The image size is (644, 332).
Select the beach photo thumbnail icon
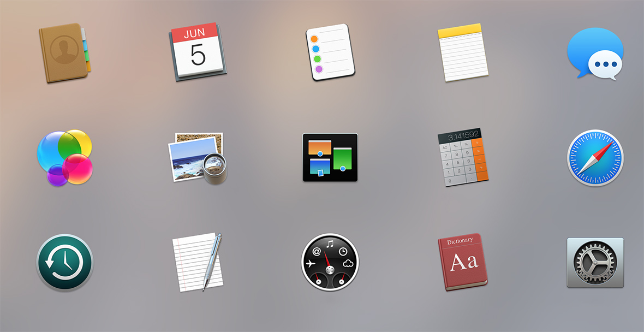point(196,158)
